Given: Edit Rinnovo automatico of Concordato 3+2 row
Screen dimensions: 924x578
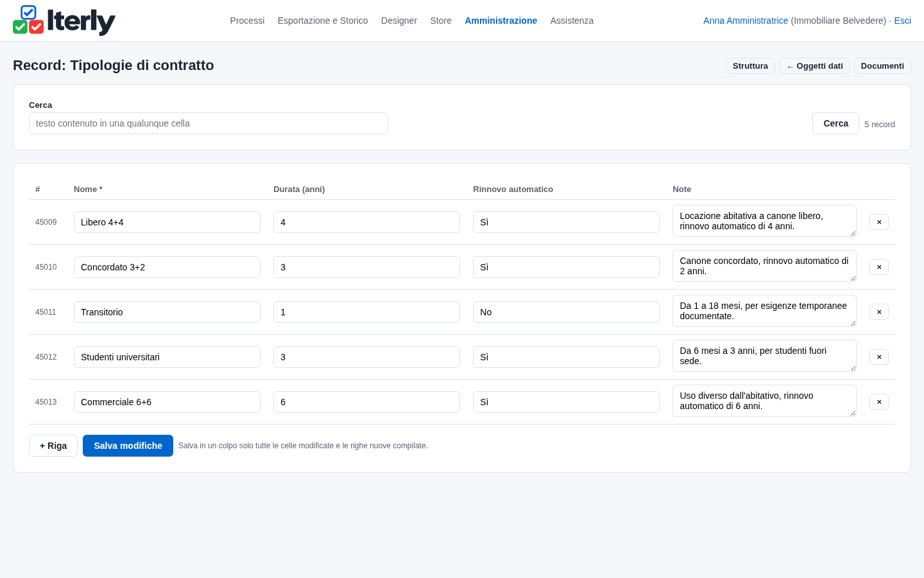Looking at the screenshot, I should pyautogui.click(x=566, y=267).
